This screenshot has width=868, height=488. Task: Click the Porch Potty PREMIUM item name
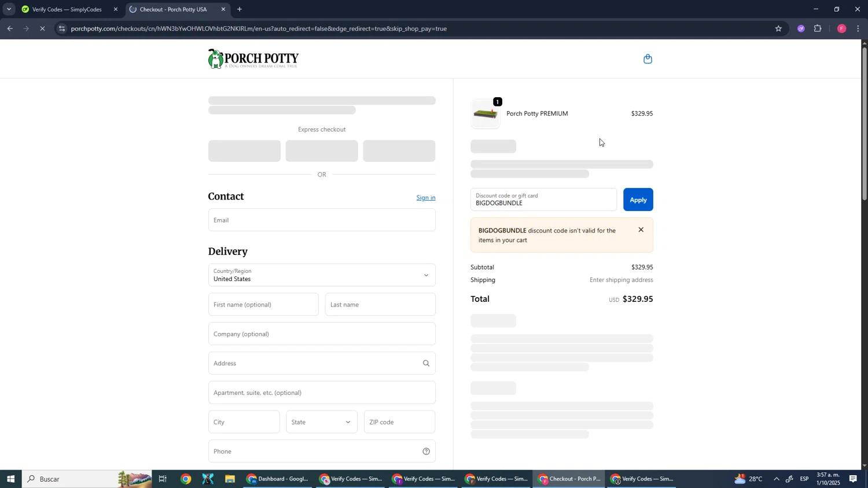coord(537,114)
